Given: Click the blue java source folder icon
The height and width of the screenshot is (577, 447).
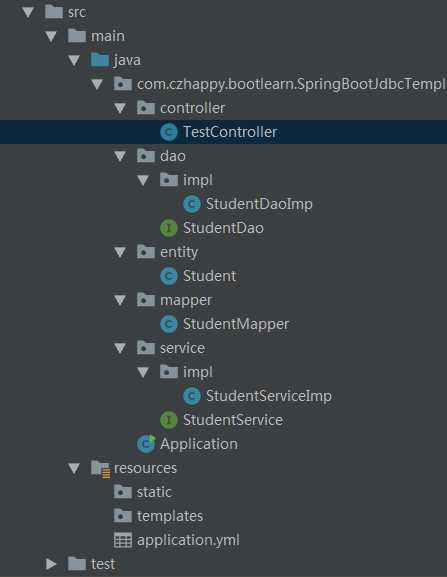Looking at the screenshot, I should point(100,60).
